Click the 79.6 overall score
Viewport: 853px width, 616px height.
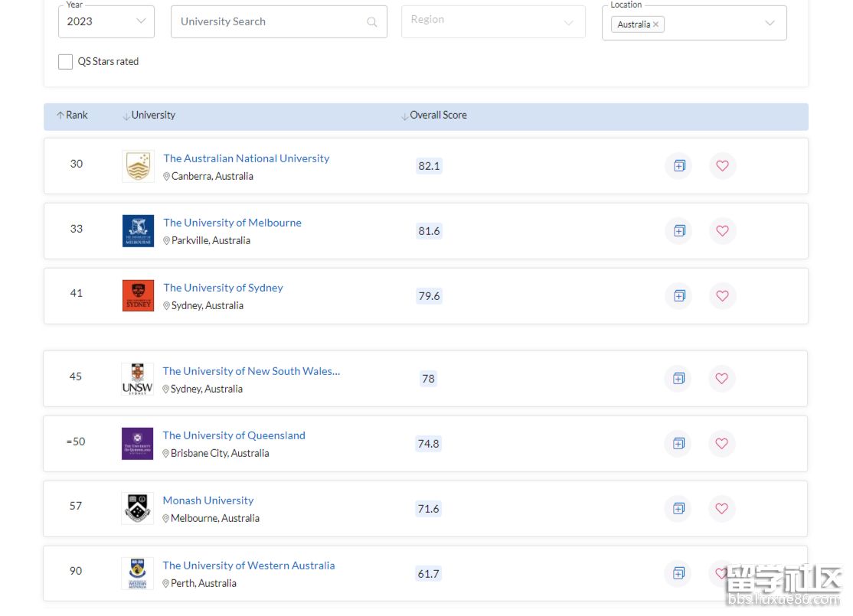(430, 296)
